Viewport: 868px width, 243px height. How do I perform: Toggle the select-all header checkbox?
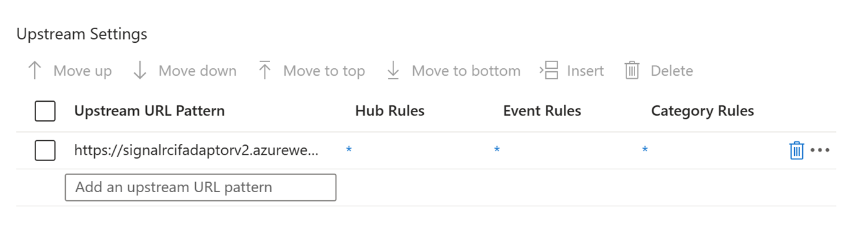(x=45, y=111)
